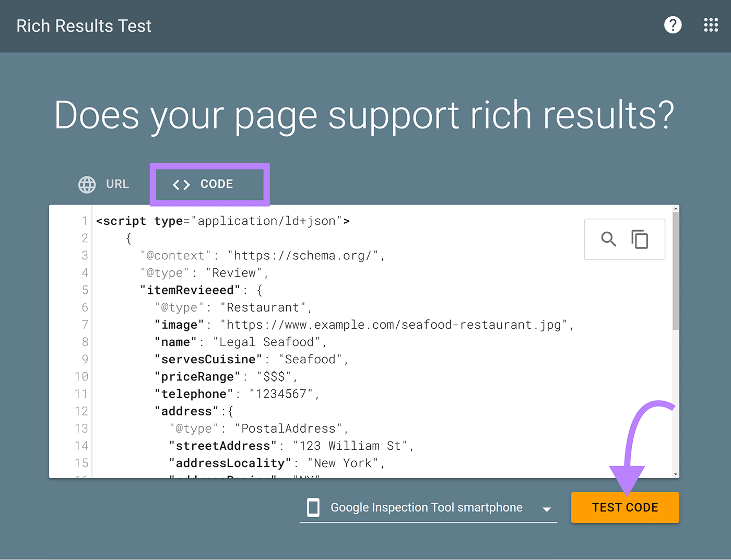
Task: Copy the code using the copy icon
Action: tap(640, 239)
